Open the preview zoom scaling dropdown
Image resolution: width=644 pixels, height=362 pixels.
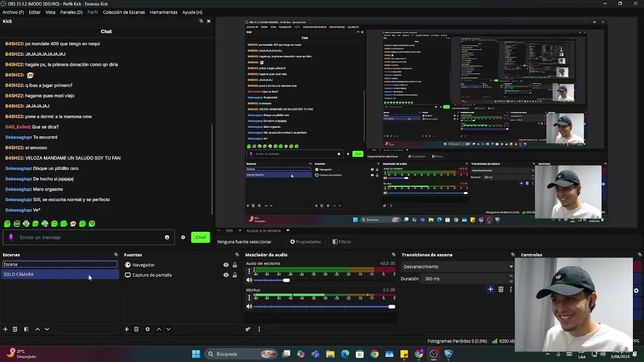267,231
